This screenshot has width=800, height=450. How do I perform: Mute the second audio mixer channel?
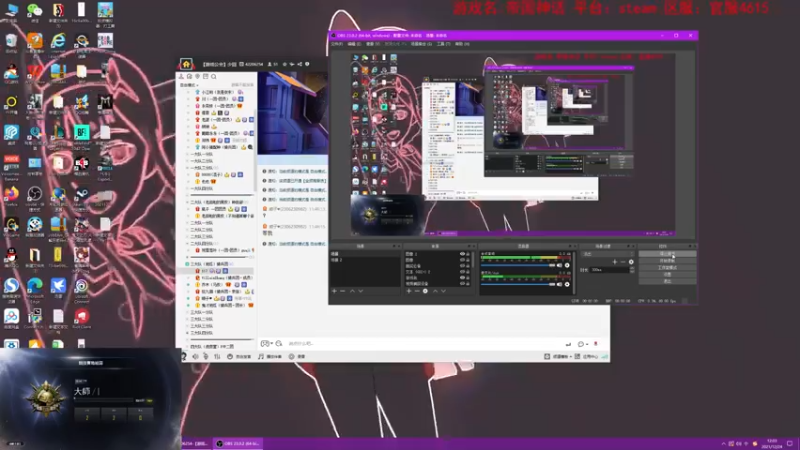point(560,284)
